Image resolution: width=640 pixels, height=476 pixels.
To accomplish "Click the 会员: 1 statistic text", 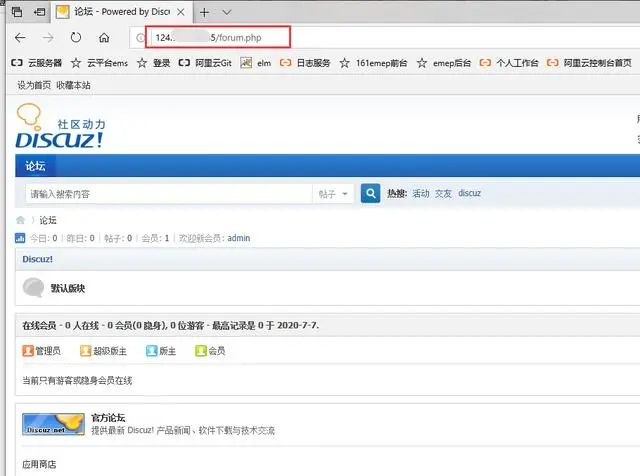I will (x=156, y=238).
